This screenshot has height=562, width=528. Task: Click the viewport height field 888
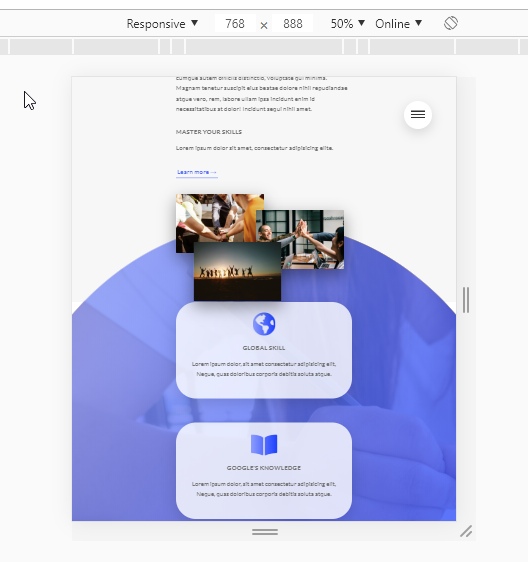coord(292,24)
